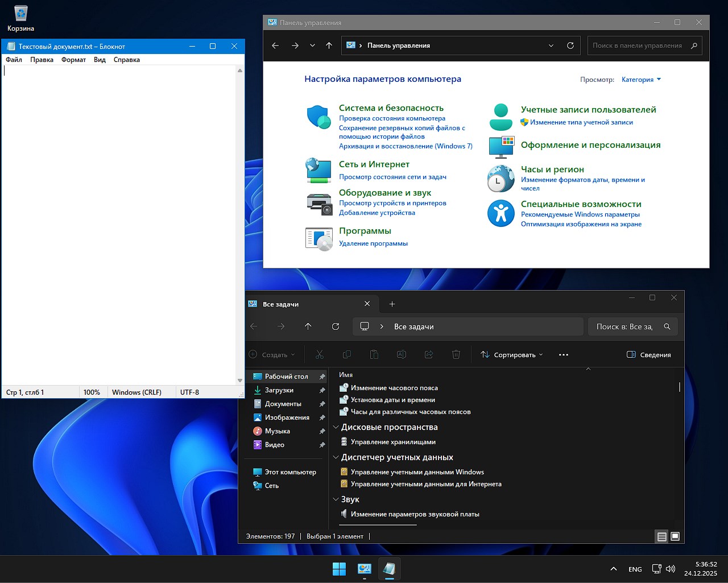Unpin Документы from the sidebar

point(322,404)
